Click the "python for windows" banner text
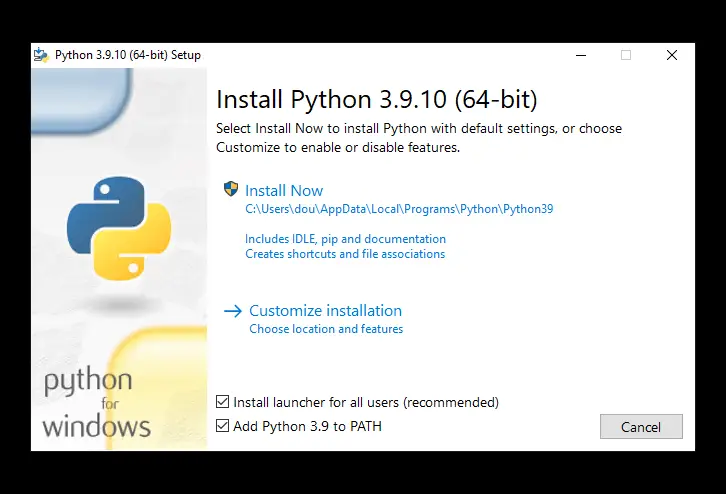726x494 pixels. coord(95,404)
